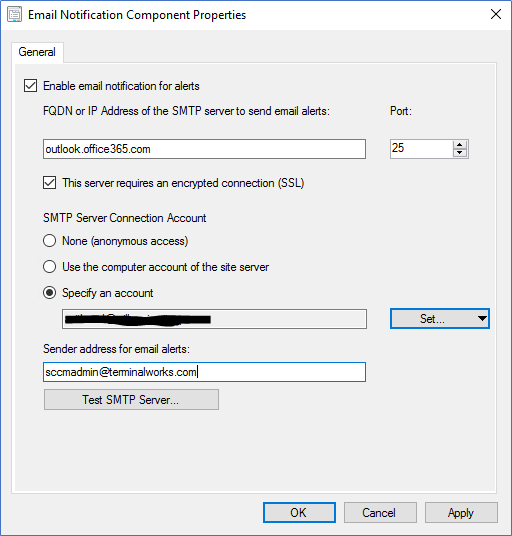The height and width of the screenshot is (536, 512).
Task: Click into the Port number field
Action: [421, 149]
